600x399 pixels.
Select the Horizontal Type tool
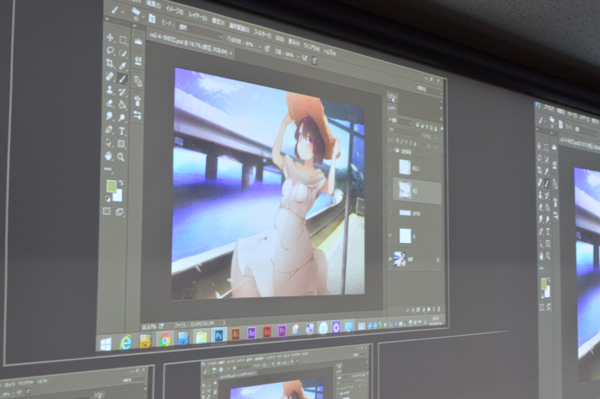pyautogui.click(x=122, y=131)
